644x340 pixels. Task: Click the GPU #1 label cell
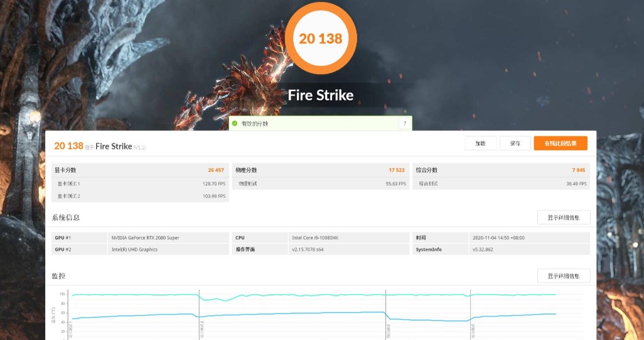pos(79,238)
